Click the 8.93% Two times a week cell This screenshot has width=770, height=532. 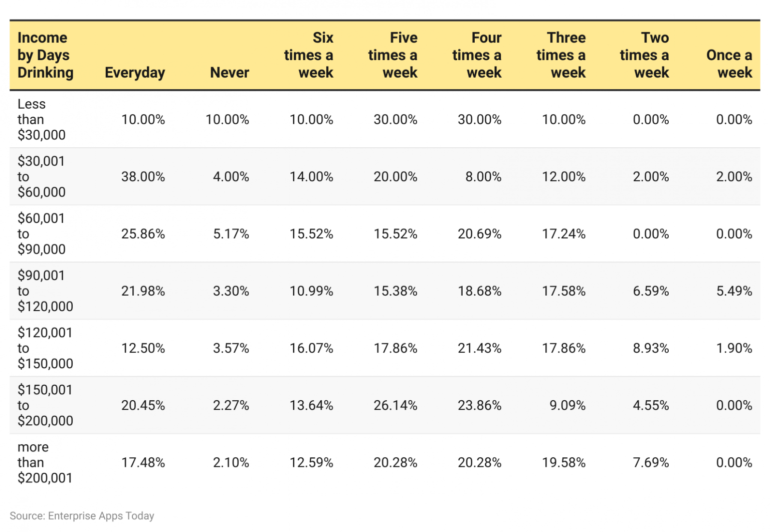click(651, 348)
